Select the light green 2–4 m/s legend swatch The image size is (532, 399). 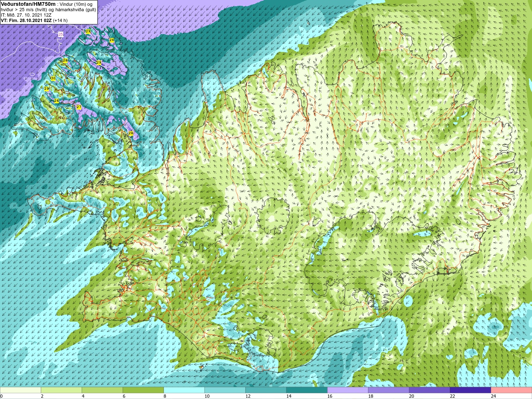tap(61, 390)
